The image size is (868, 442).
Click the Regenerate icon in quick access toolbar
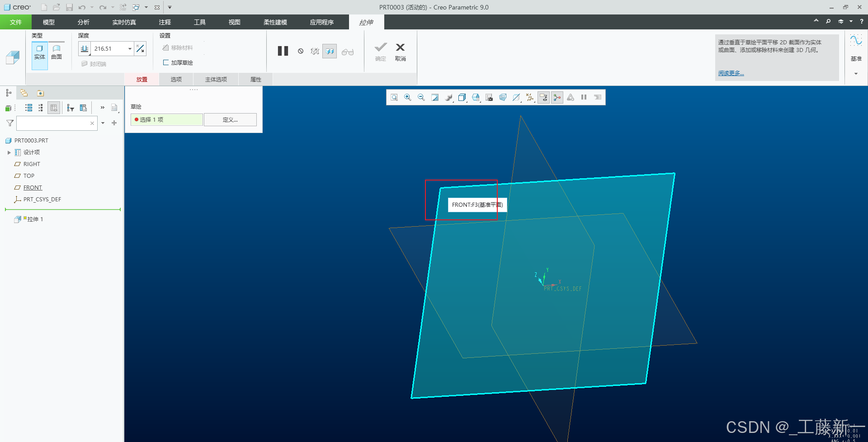pos(123,7)
